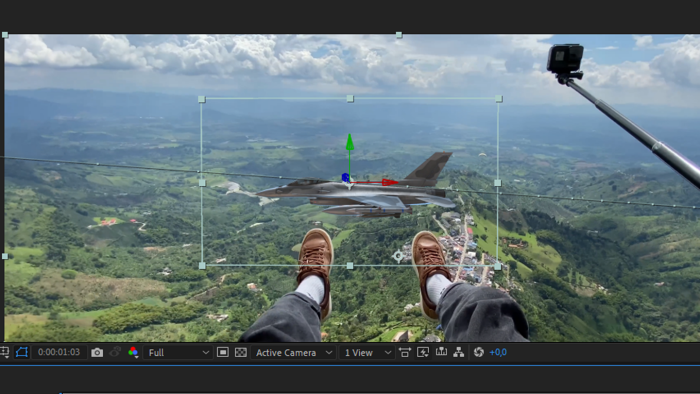Click the green Y-axis arrow gizmo
Screen dimensions: 700x394
350,142
